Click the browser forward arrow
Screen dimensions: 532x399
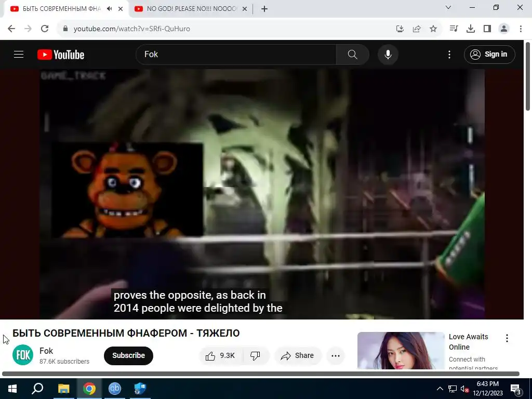tap(28, 29)
